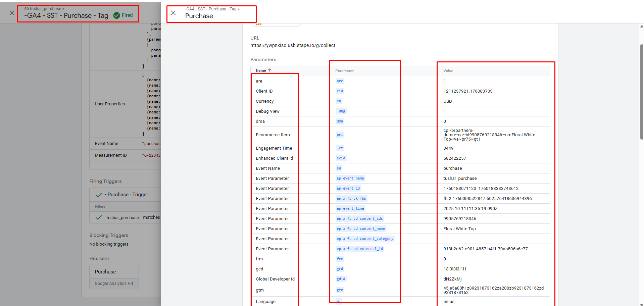The height and width of the screenshot is (306, 644).
Task: Sort the table by Value column header
Action: coord(448,71)
